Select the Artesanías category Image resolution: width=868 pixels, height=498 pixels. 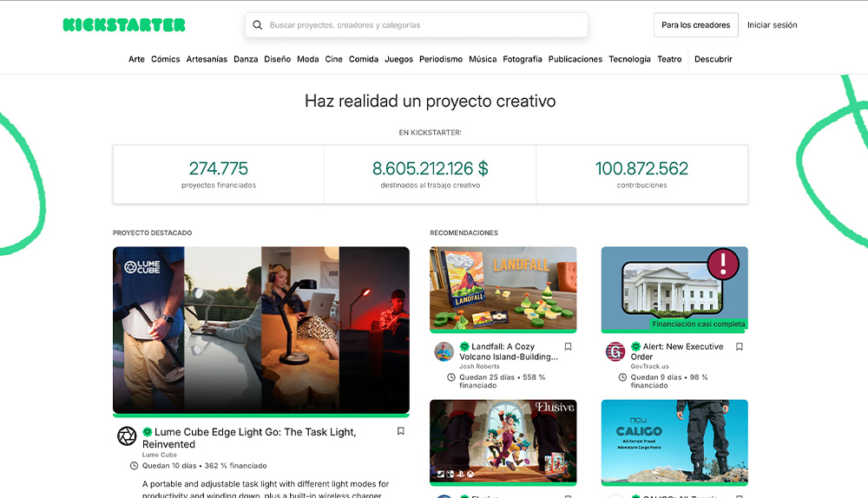click(207, 59)
